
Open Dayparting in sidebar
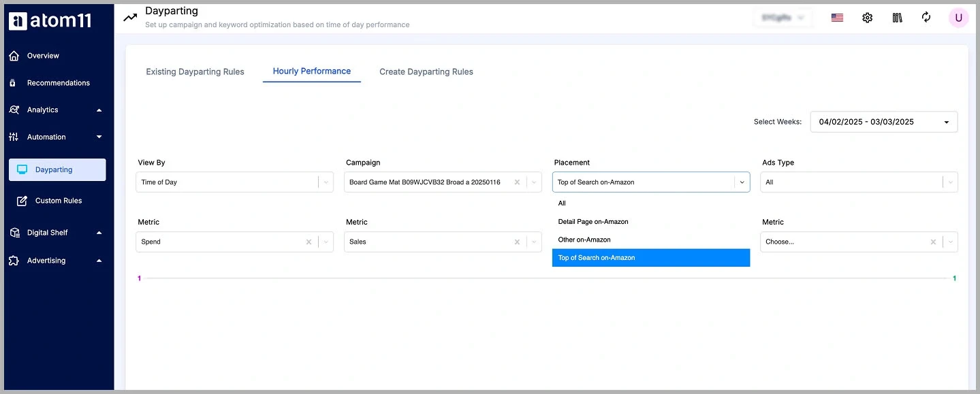[57, 169]
